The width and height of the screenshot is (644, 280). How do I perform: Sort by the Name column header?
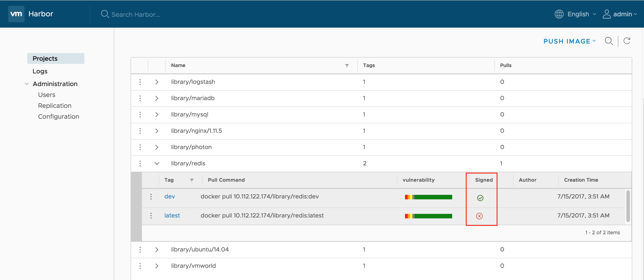[x=178, y=65]
